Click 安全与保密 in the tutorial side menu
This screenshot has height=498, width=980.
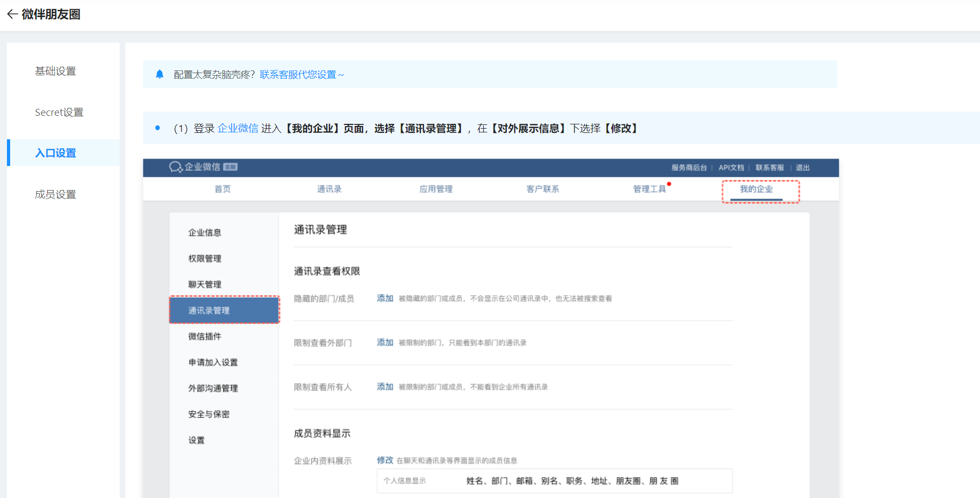tap(209, 414)
